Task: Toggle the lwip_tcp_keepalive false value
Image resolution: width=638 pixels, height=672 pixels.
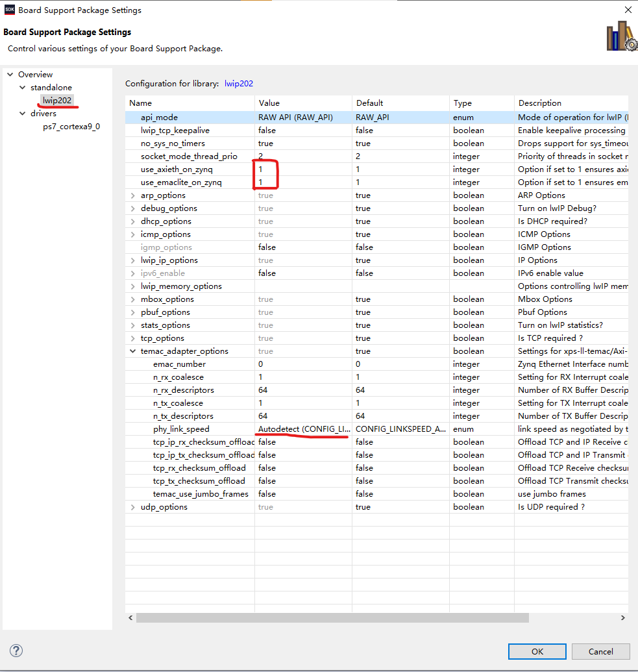Action: pos(302,131)
